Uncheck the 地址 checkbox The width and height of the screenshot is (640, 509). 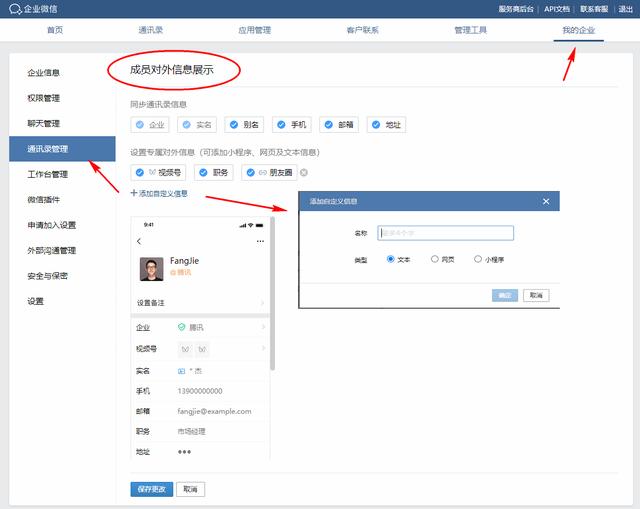coord(376,124)
